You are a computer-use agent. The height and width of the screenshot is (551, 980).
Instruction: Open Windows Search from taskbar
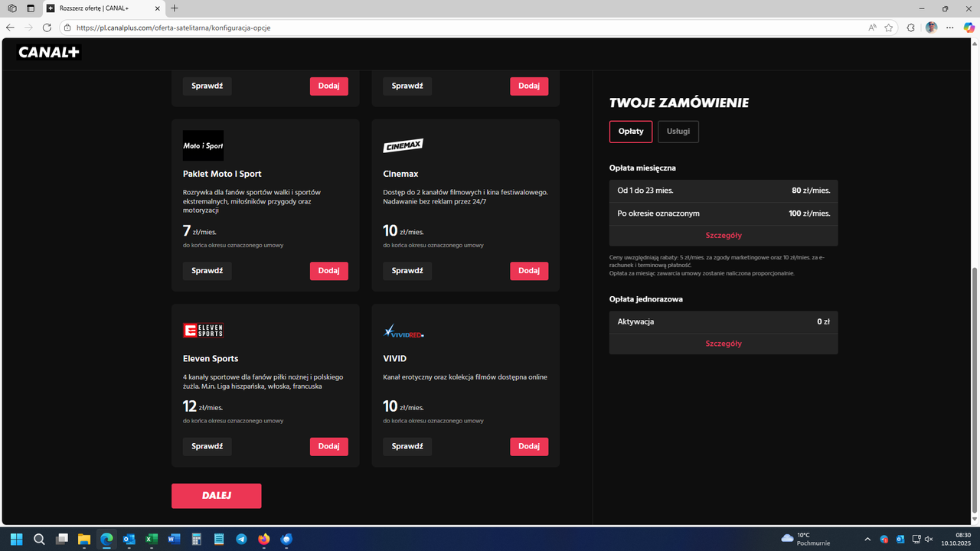pos(39,539)
